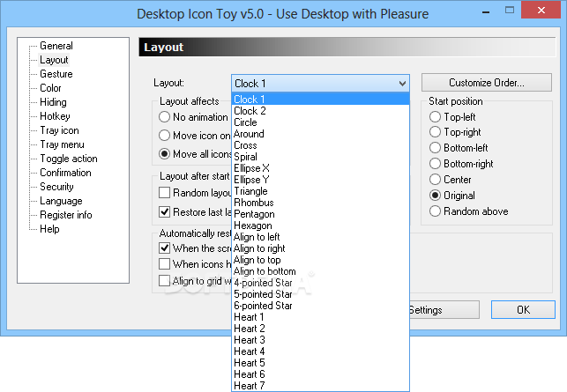Choose Ellipse X from the list

click(x=320, y=168)
